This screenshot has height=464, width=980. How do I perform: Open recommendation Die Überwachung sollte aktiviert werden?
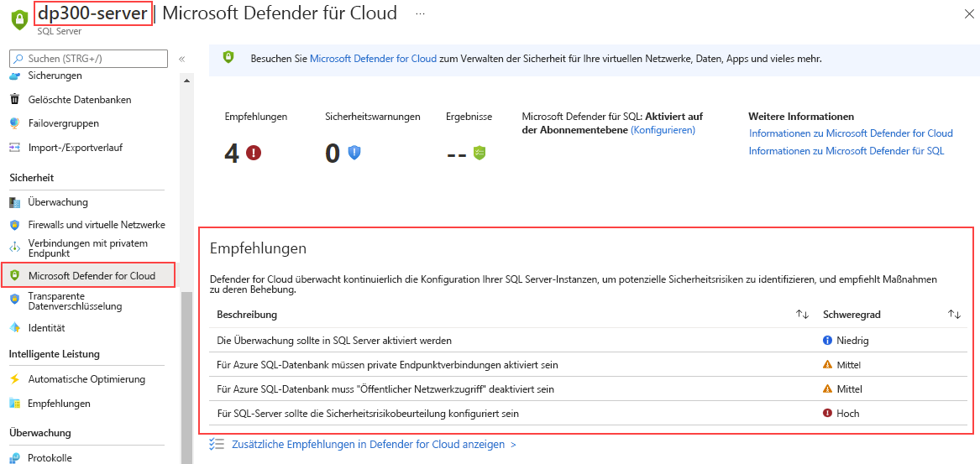coord(333,341)
